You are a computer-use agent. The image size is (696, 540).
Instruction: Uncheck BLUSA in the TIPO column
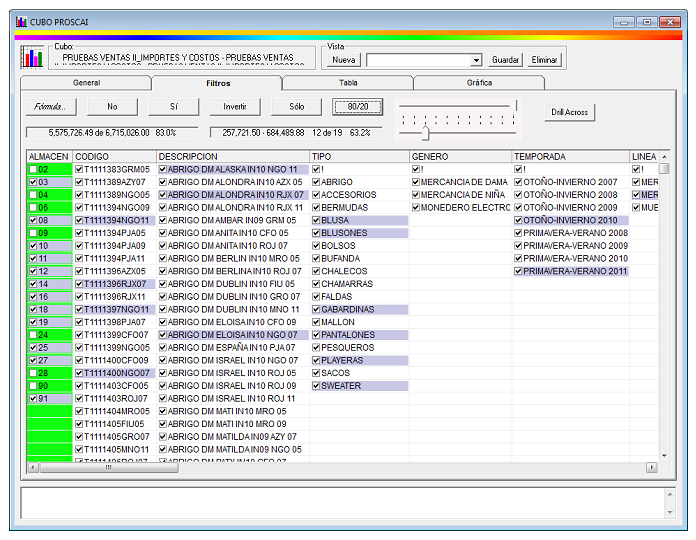pos(316,220)
